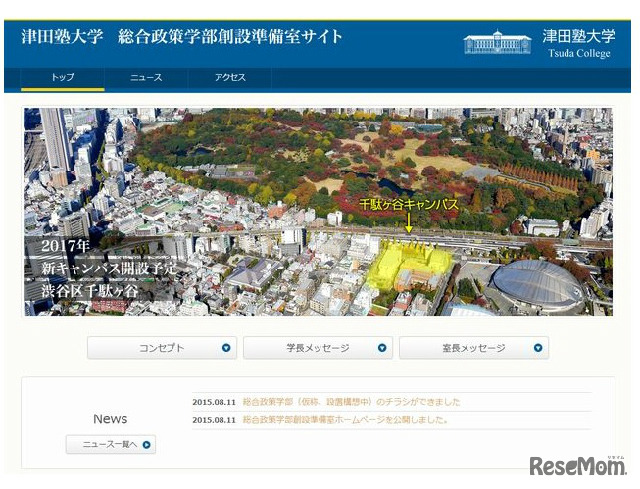The width and height of the screenshot is (640, 489).
Task: Click the News section heading
Action: coord(110,419)
